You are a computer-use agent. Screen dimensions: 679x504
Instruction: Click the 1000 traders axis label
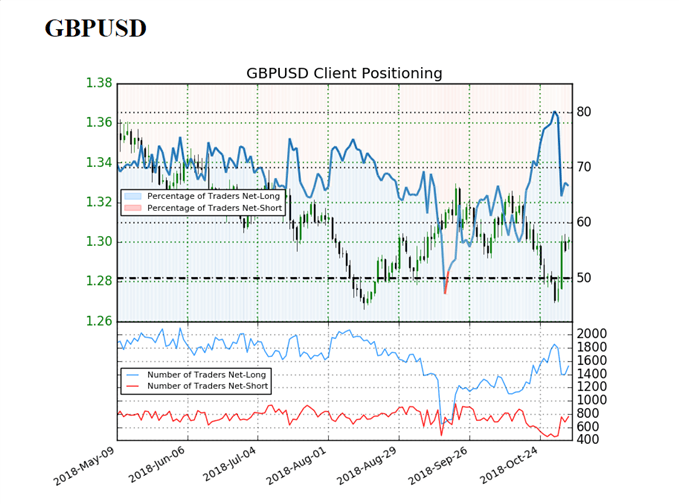pyautogui.click(x=592, y=400)
